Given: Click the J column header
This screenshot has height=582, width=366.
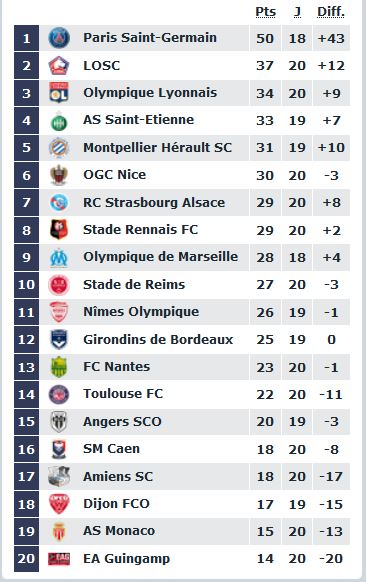Looking at the screenshot, I should point(297,12).
